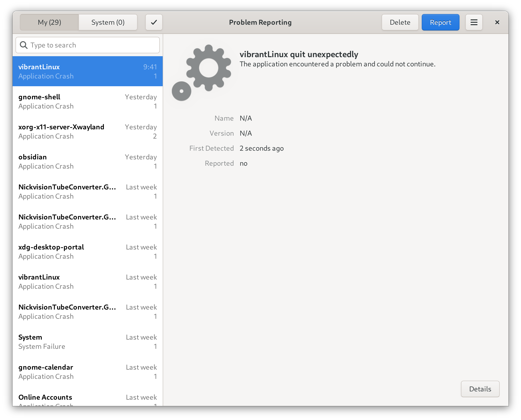The width and height of the screenshot is (521, 420).
Task: Click the Type to search input field
Action: coord(87,45)
